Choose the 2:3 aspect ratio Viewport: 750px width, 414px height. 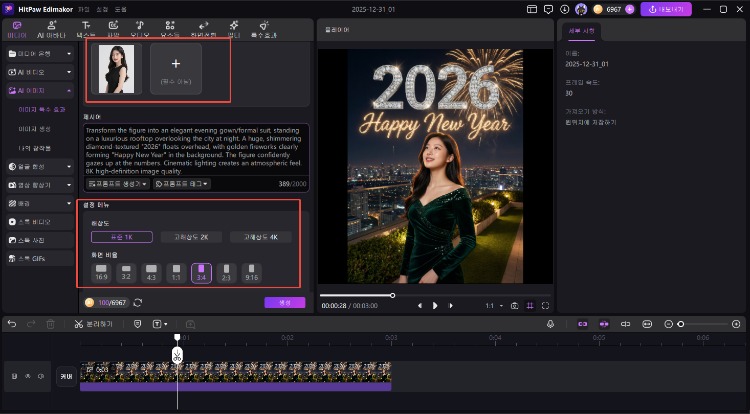point(226,273)
